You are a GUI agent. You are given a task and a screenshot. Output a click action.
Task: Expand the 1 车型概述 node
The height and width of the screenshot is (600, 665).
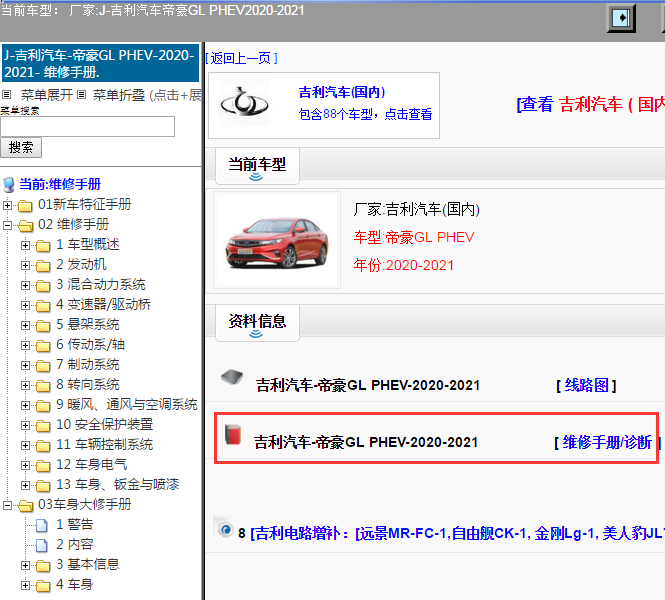click(x=25, y=246)
